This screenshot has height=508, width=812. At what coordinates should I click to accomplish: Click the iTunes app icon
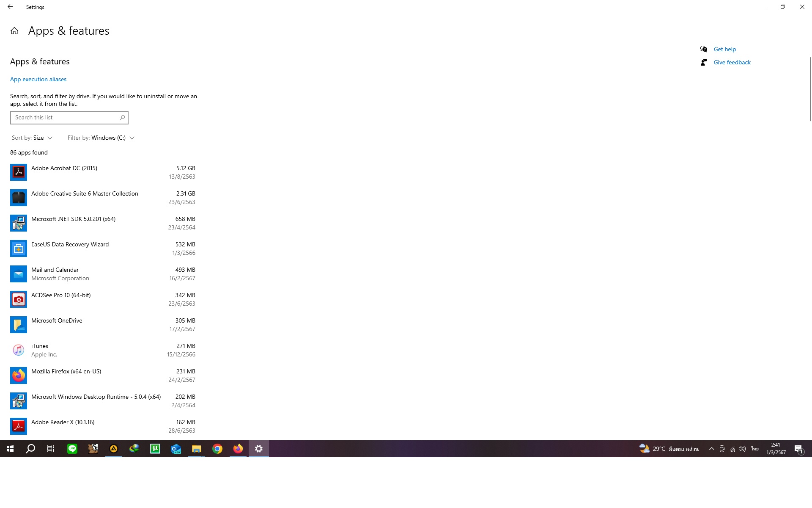19,350
